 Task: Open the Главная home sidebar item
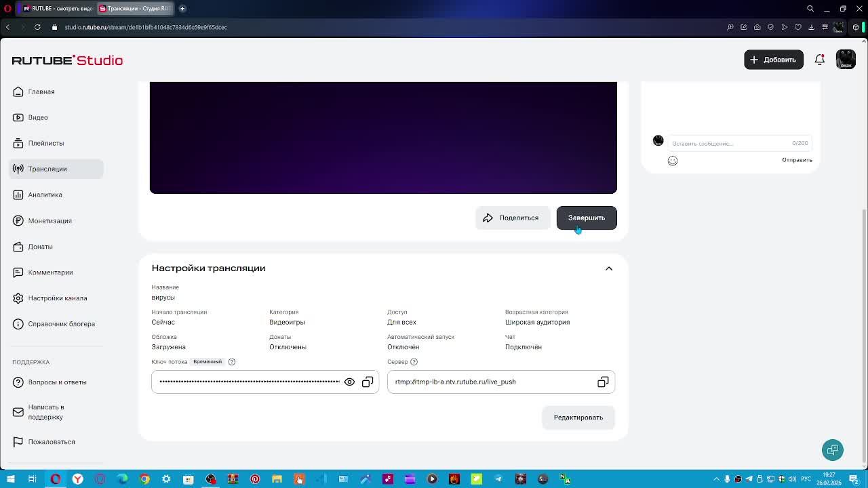[x=56, y=91]
